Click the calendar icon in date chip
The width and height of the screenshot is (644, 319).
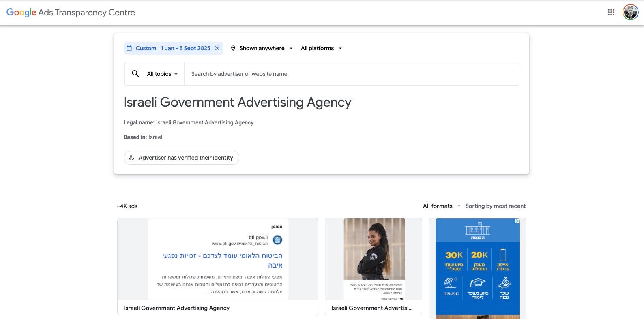click(129, 48)
